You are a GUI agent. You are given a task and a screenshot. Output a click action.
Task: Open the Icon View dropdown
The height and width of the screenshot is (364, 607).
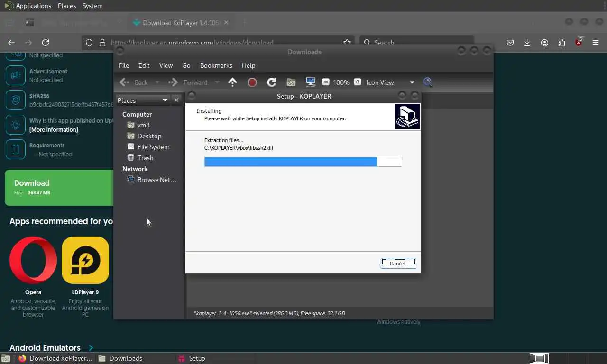(x=390, y=82)
